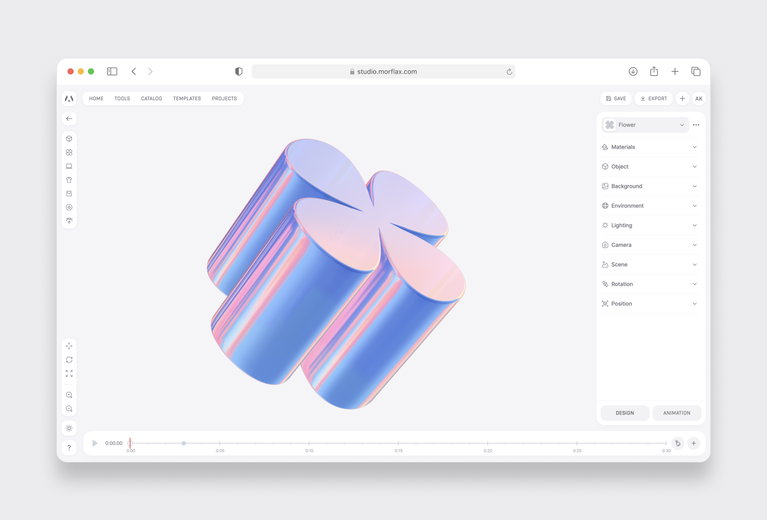Open the three-dots more options menu
The width and height of the screenshot is (767, 520).
point(696,125)
